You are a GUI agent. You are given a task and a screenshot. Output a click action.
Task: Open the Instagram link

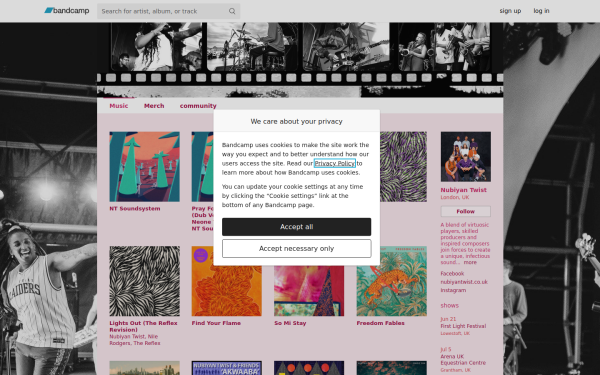point(453,290)
